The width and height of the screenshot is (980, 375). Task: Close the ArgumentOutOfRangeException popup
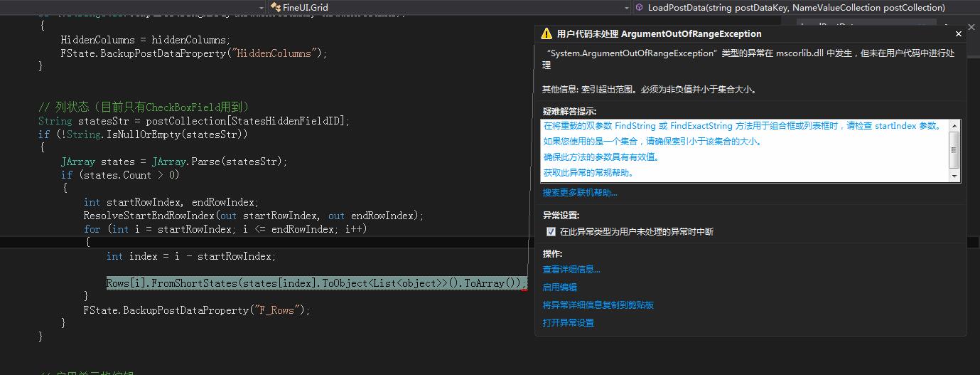click(958, 33)
